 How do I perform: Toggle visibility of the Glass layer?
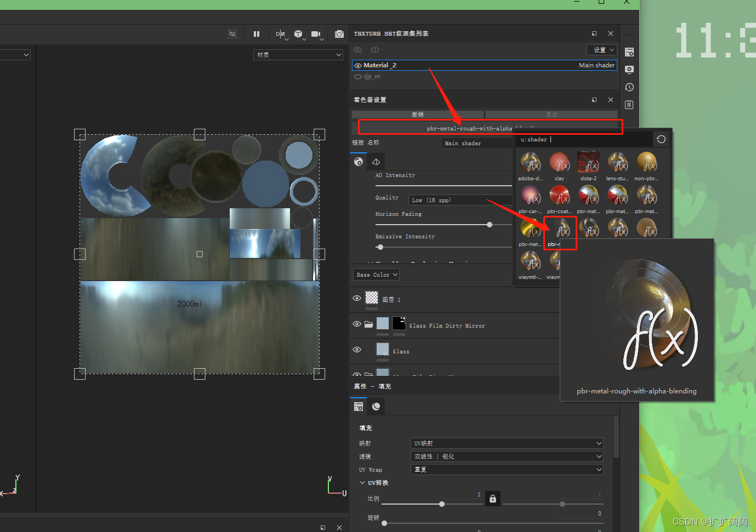coord(357,350)
